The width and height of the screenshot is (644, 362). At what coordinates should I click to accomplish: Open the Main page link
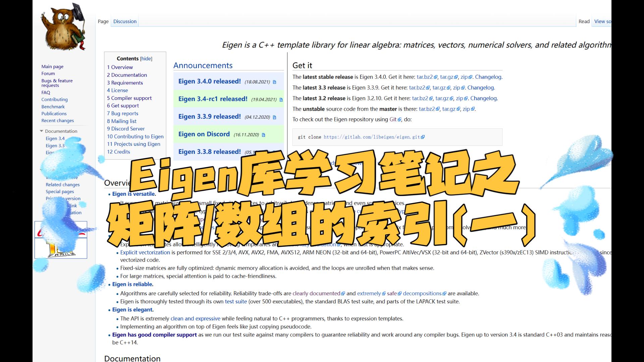pyautogui.click(x=52, y=66)
